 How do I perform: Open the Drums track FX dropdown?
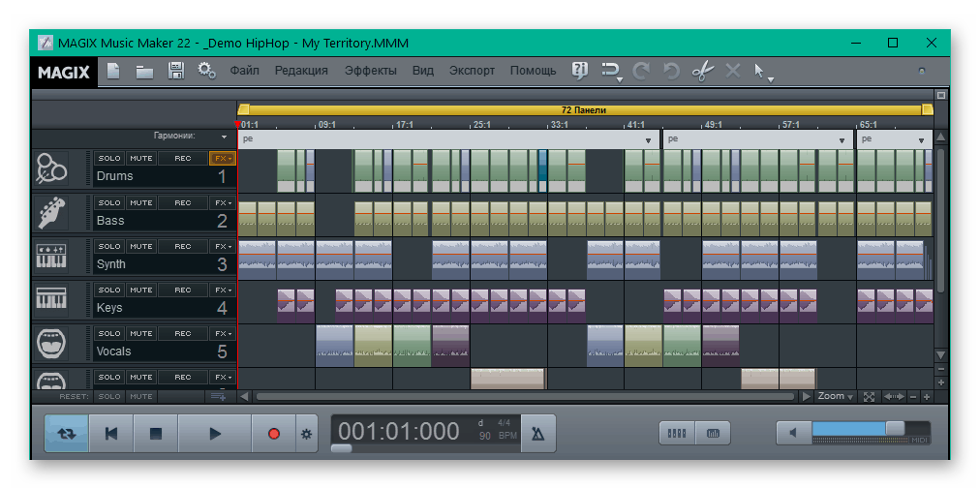click(x=223, y=158)
